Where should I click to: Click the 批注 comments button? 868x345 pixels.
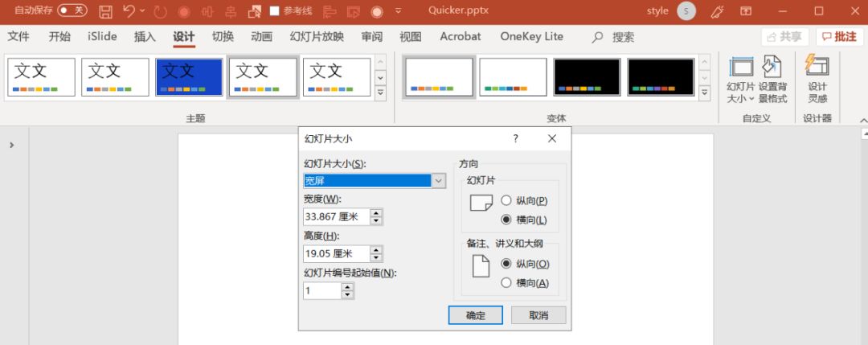840,37
